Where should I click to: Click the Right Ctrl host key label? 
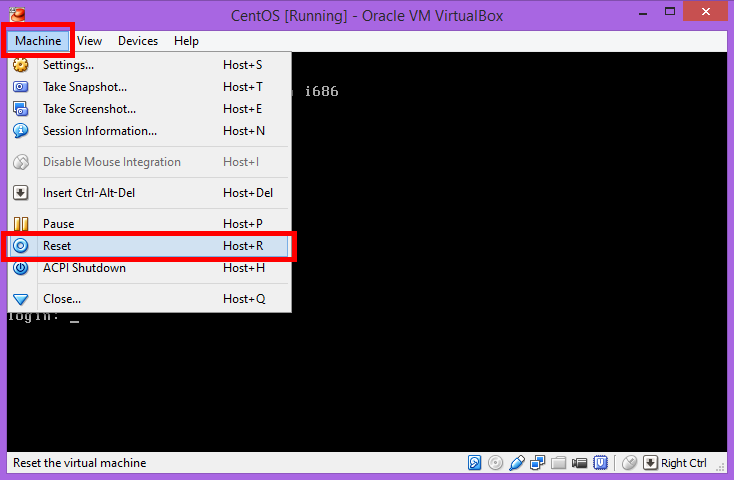pos(683,463)
